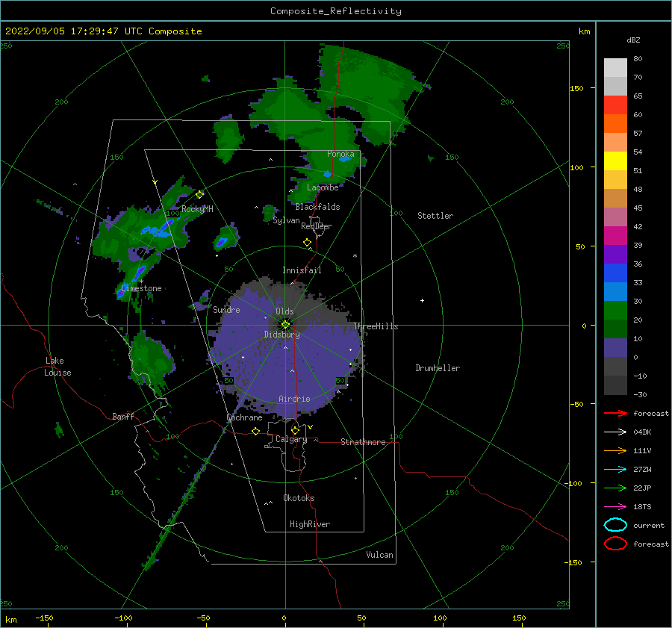Click the cyan 27ZW arrow symbol
The height and width of the screenshot is (628, 672).
[x=615, y=470]
